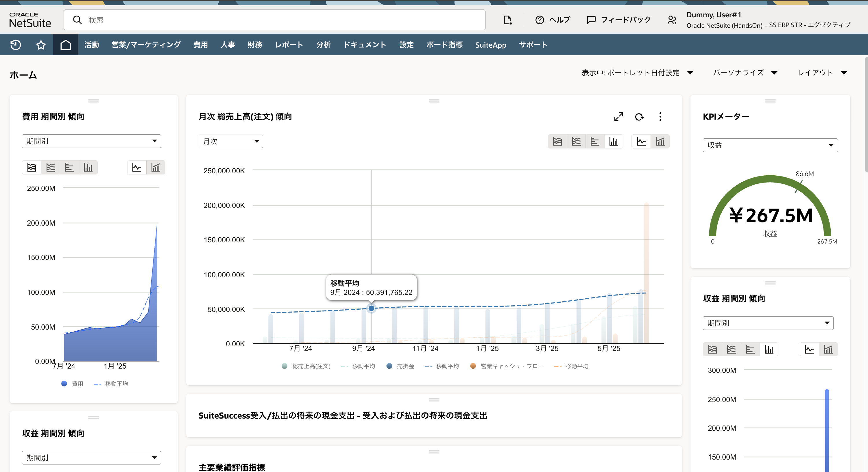Image resolution: width=868 pixels, height=472 pixels.
Task: Open the 月次 period dropdown
Action: pyautogui.click(x=230, y=142)
